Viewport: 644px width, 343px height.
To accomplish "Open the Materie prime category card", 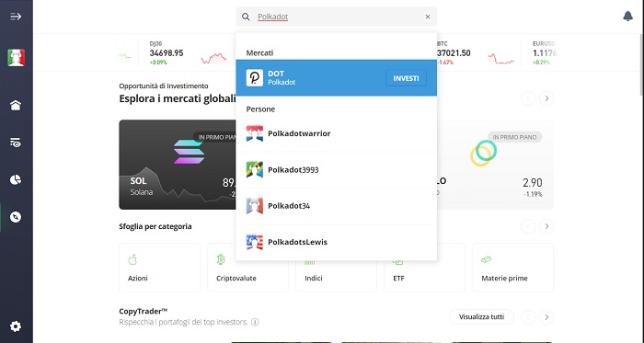I will (513, 268).
